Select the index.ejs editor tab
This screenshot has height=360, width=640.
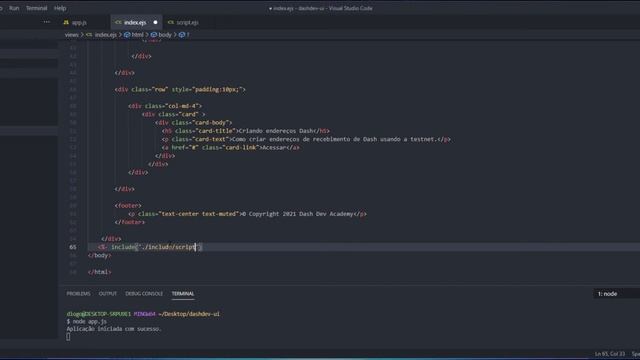135,22
